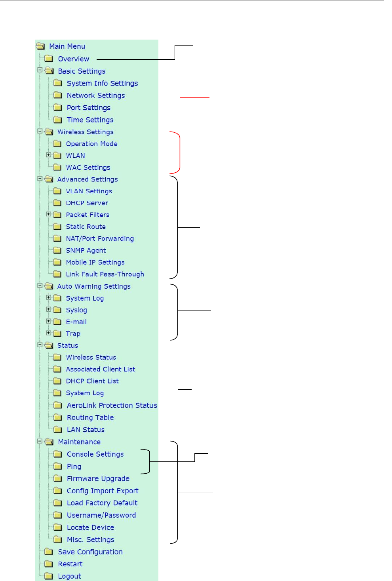Screen dimensions: 392x581
Task: Click the Firmware Upgrade folder icon
Action: tap(58, 478)
